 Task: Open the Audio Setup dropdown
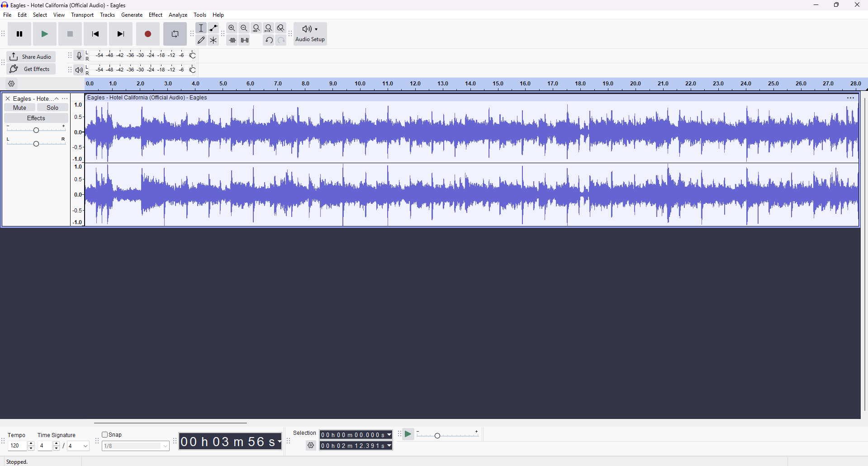(x=310, y=34)
